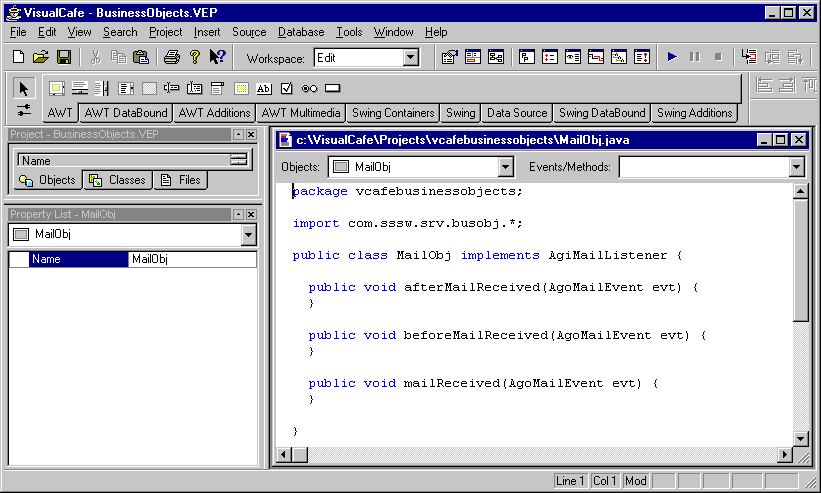Open the Objects dropdown showing MailObj
This screenshot has width=821, height=493.
(505, 167)
